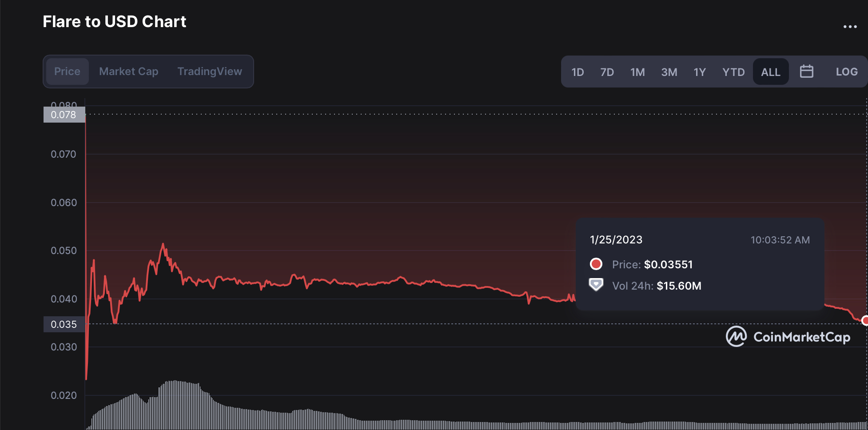
Task: Set chart range to 1D
Action: tap(577, 72)
